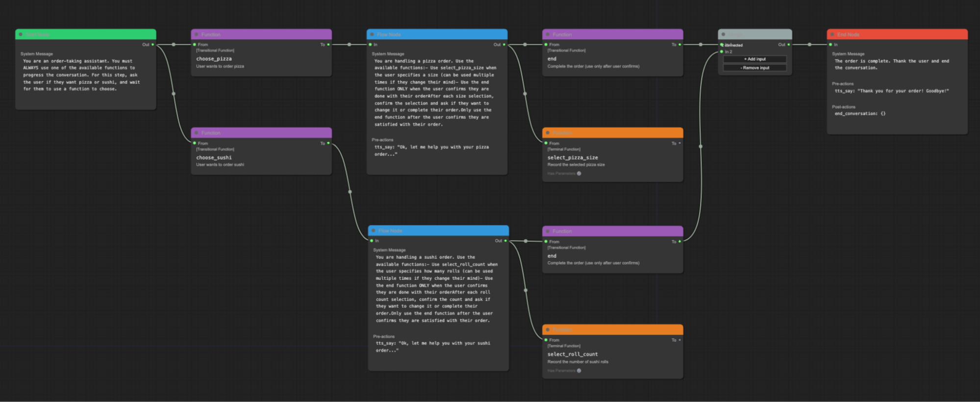The width and height of the screenshot is (980, 402).
Task: Select the green Start Node title bar
Action: pos(86,34)
